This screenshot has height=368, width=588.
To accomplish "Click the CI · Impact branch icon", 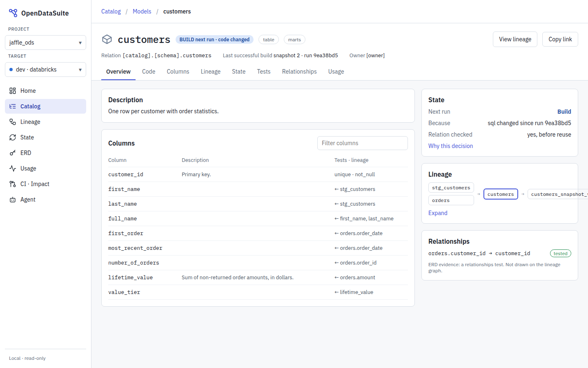I will pos(13,184).
